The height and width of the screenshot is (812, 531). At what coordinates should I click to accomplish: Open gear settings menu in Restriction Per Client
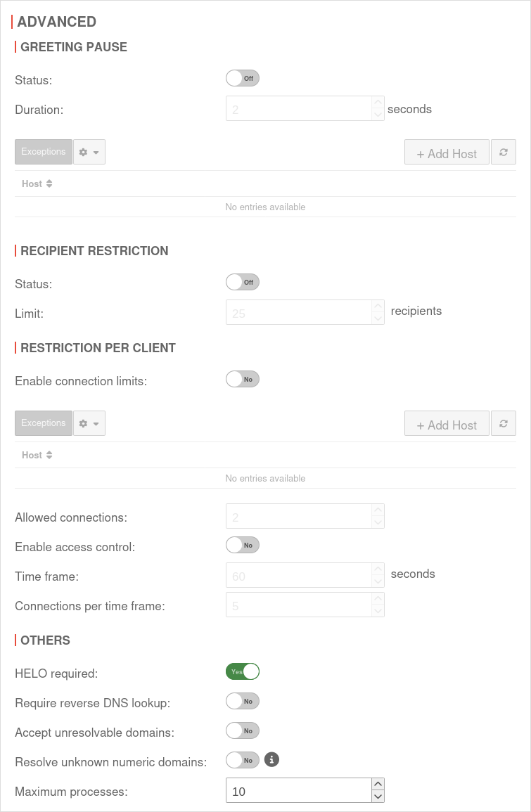coord(89,423)
